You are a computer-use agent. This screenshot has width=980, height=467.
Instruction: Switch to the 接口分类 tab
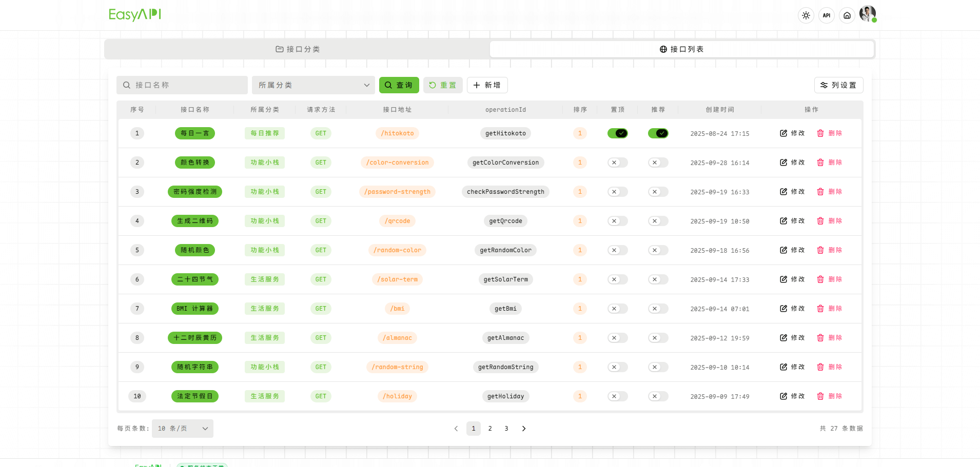pos(298,49)
